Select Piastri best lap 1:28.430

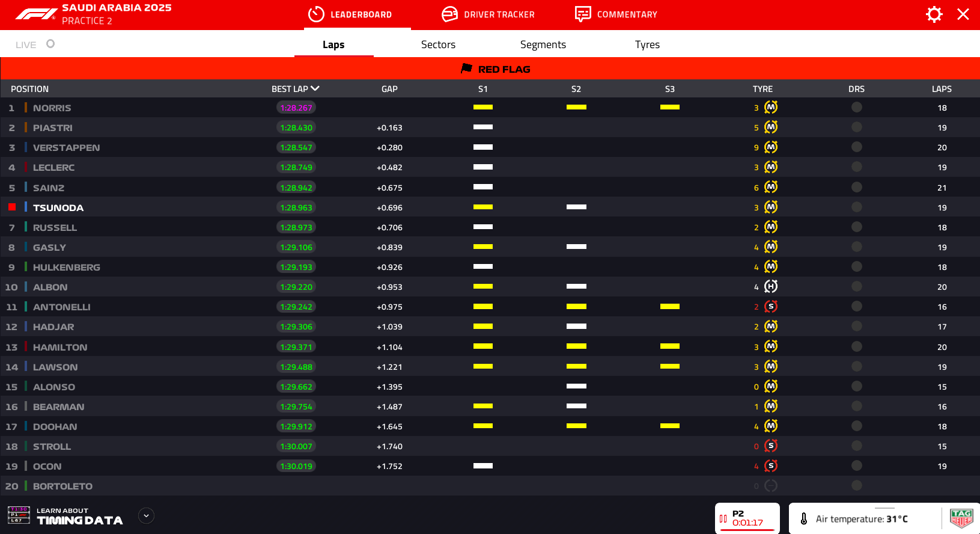[x=296, y=127]
